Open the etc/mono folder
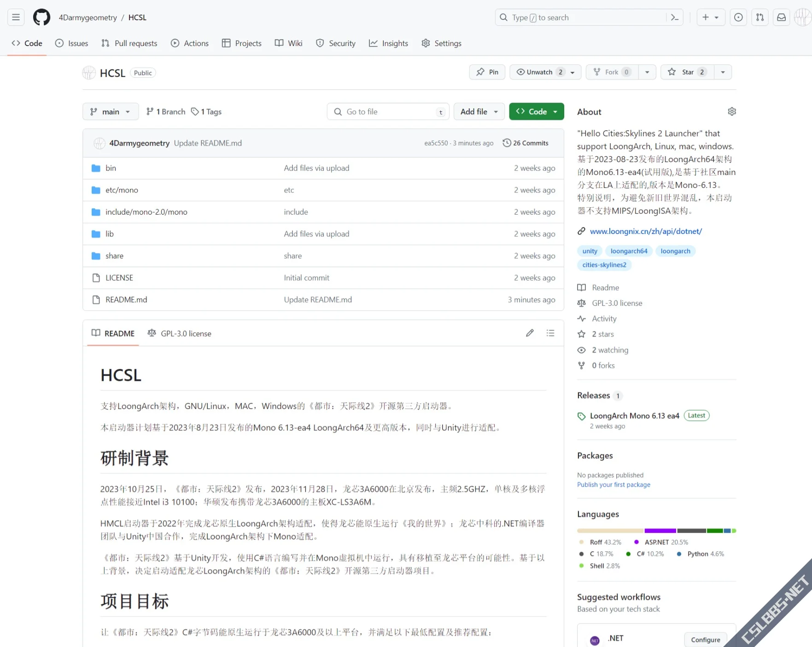812x647 pixels. coord(122,190)
